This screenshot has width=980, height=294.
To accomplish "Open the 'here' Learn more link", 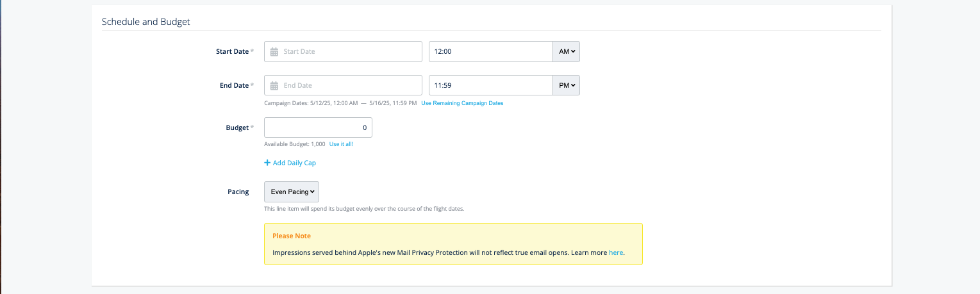I will [615, 253].
